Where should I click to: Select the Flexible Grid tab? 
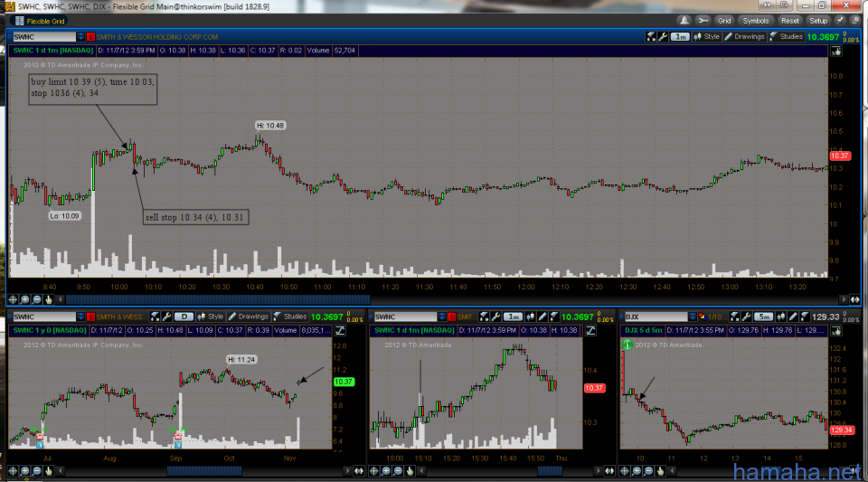click(41, 21)
